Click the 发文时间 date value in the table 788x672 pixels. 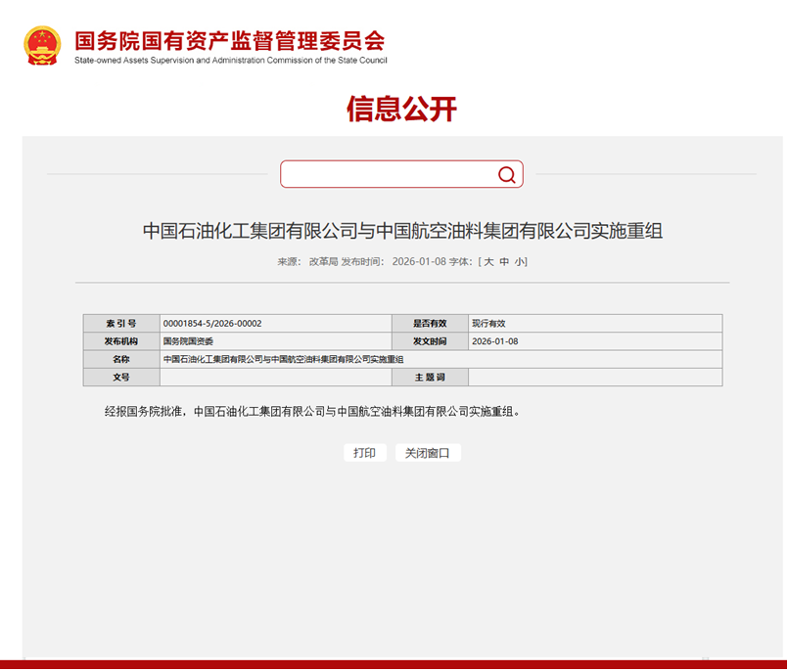click(494, 341)
